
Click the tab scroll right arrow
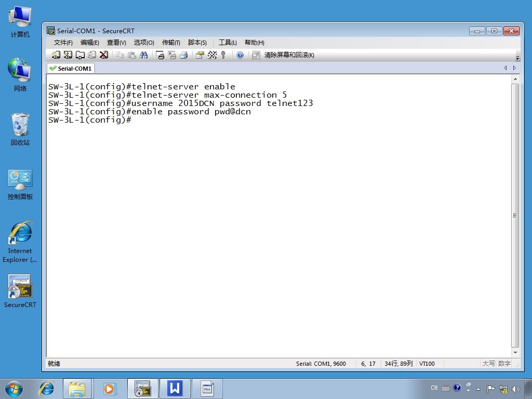point(514,68)
